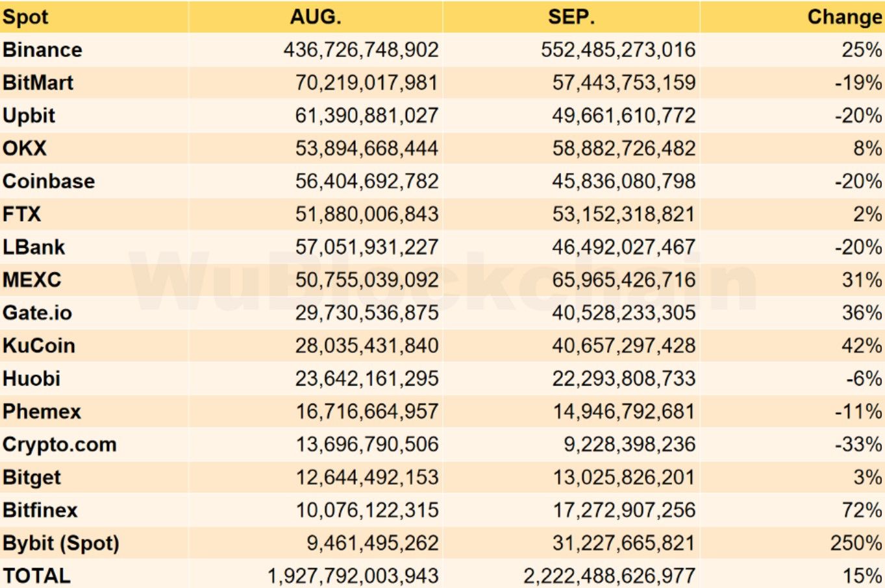The height and width of the screenshot is (588, 885).
Task: Select the FTX row label
Action: 22,214
